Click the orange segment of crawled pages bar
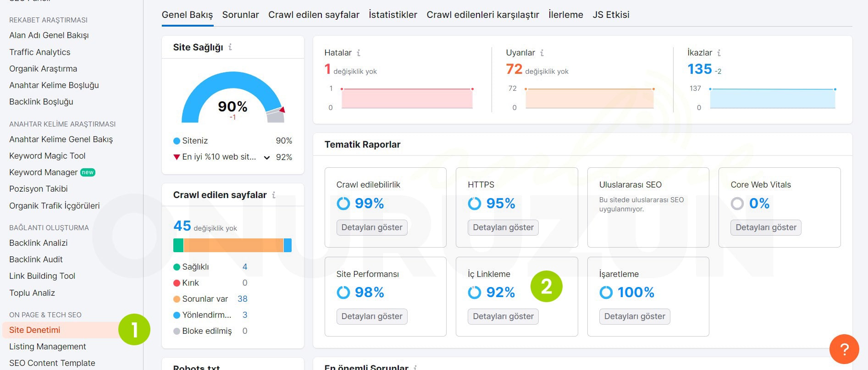 point(233,245)
